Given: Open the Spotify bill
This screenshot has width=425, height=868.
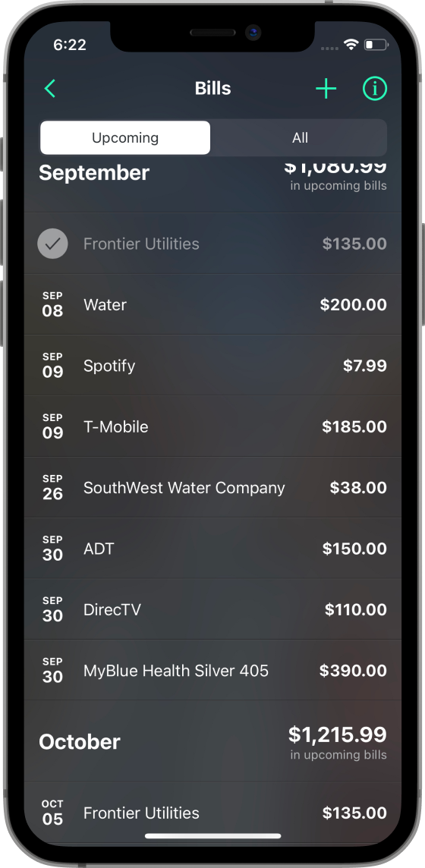Looking at the screenshot, I should tap(212, 366).
